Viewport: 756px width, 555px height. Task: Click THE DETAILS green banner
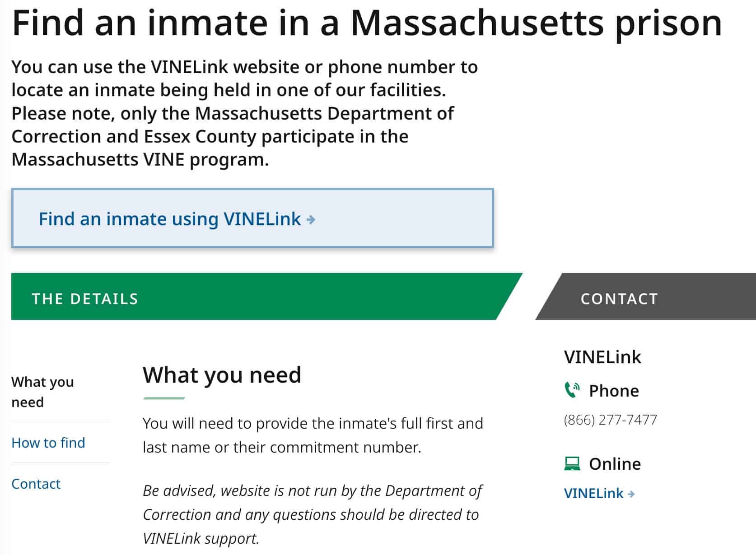(x=253, y=298)
